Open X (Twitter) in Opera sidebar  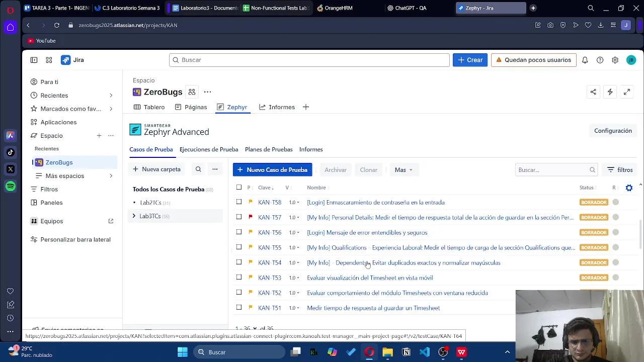pos(11,169)
